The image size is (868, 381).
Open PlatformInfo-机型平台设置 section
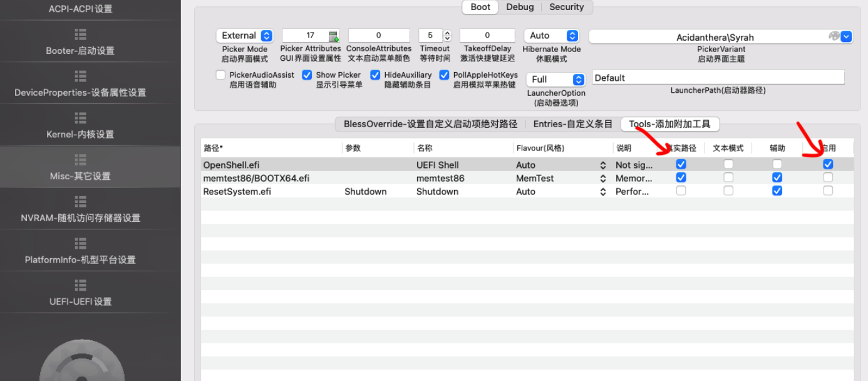point(80,259)
